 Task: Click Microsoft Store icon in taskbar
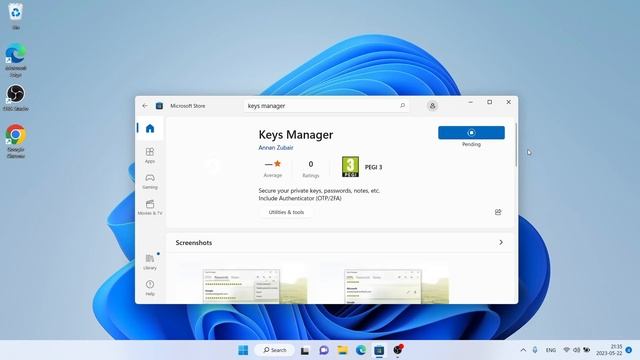click(379, 350)
